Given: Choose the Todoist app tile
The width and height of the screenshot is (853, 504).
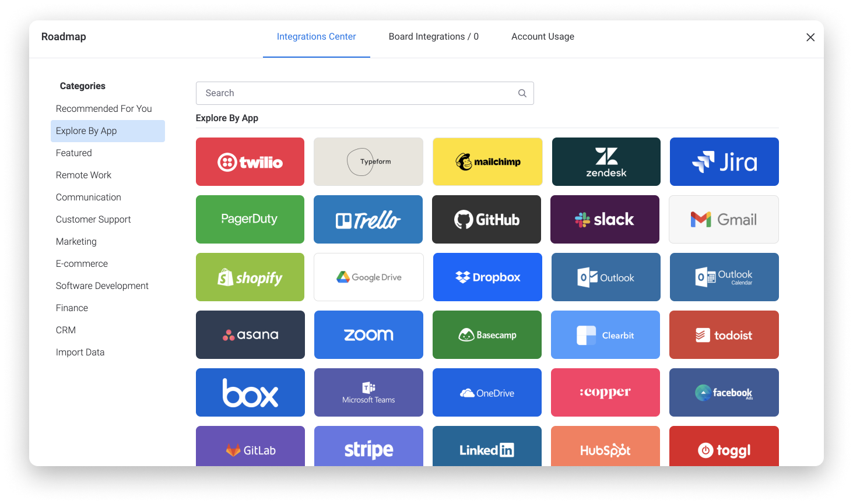Looking at the screenshot, I should (724, 334).
